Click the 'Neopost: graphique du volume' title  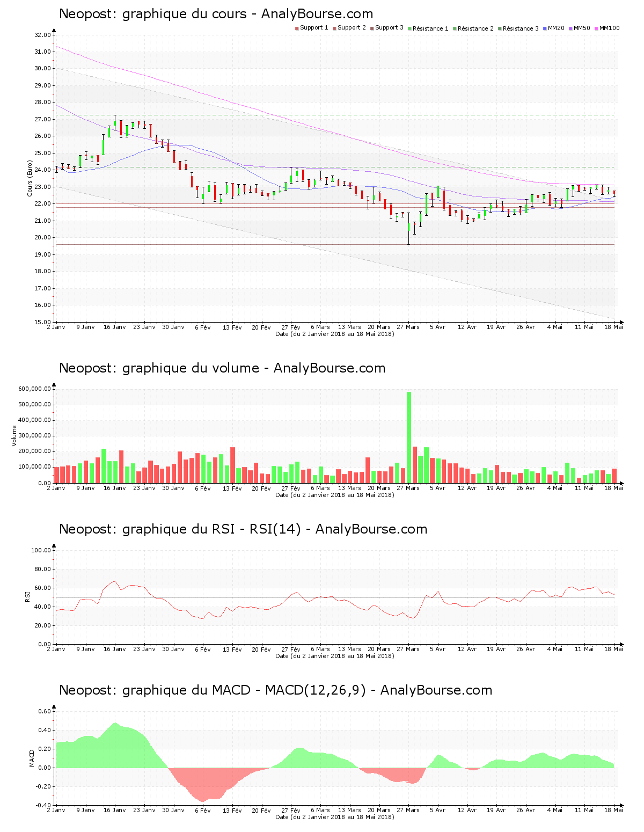[222, 368]
